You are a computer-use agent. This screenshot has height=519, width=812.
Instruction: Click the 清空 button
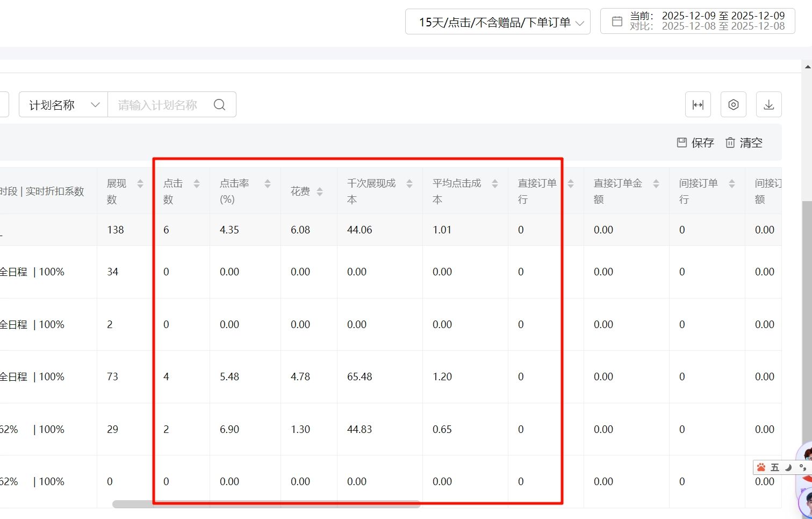(x=744, y=143)
